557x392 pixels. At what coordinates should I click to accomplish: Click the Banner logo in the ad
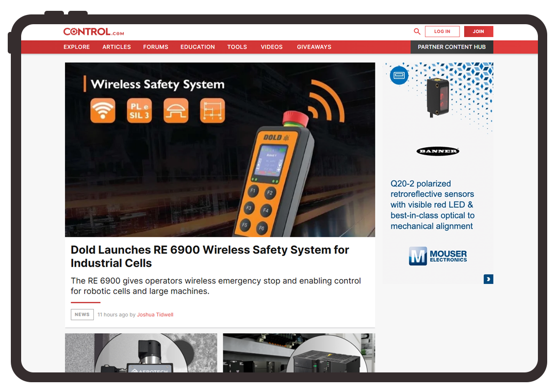coord(438,151)
